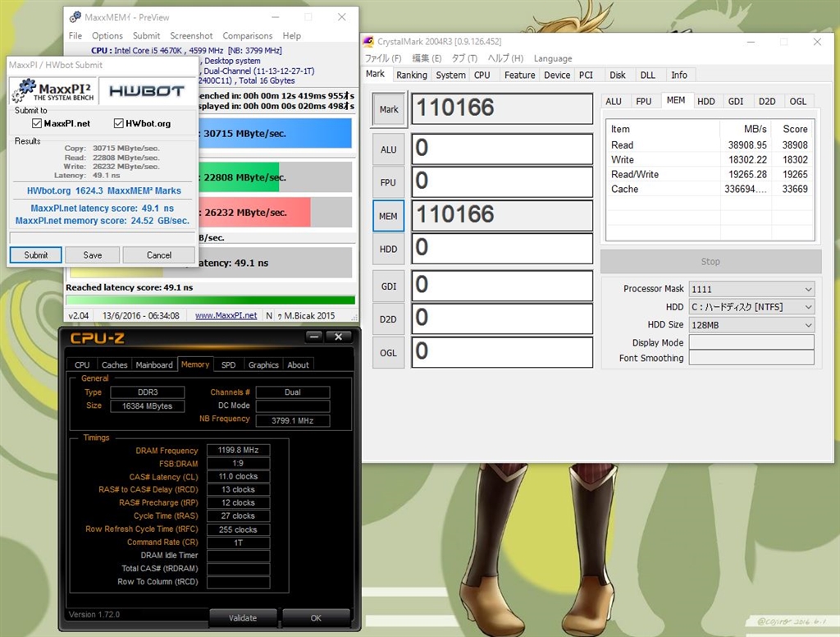The width and height of the screenshot is (840, 637).
Task: Click the MEM score field showing 110166
Action: point(502,215)
